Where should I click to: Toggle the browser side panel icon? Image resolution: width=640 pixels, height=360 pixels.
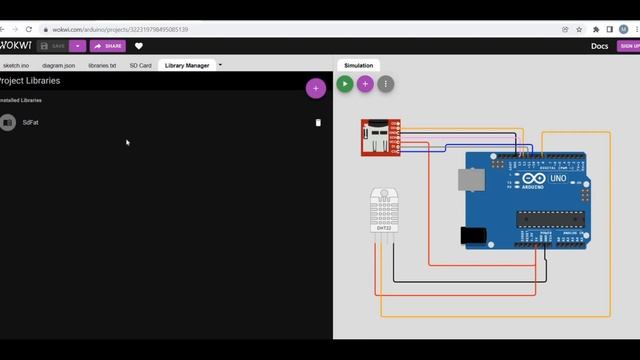(609, 29)
